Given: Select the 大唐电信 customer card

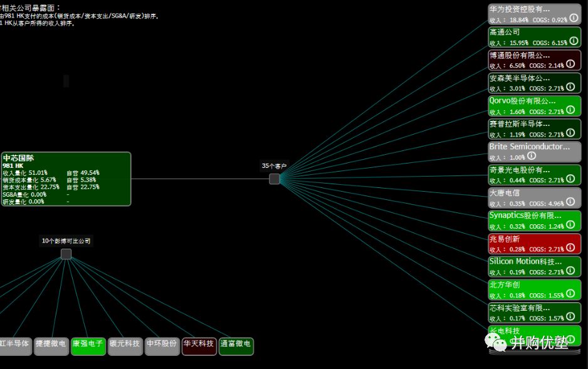Looking at the screenshot, I should click(534, 198).
